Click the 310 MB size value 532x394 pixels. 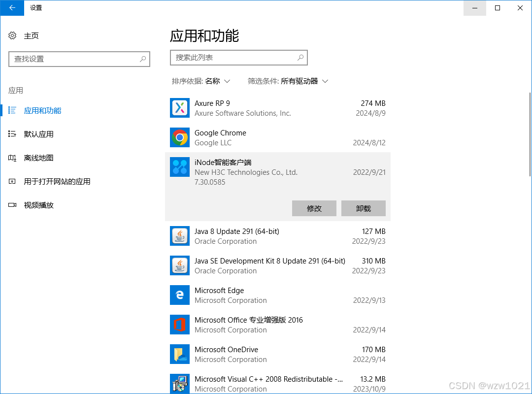tap(373, 261)
